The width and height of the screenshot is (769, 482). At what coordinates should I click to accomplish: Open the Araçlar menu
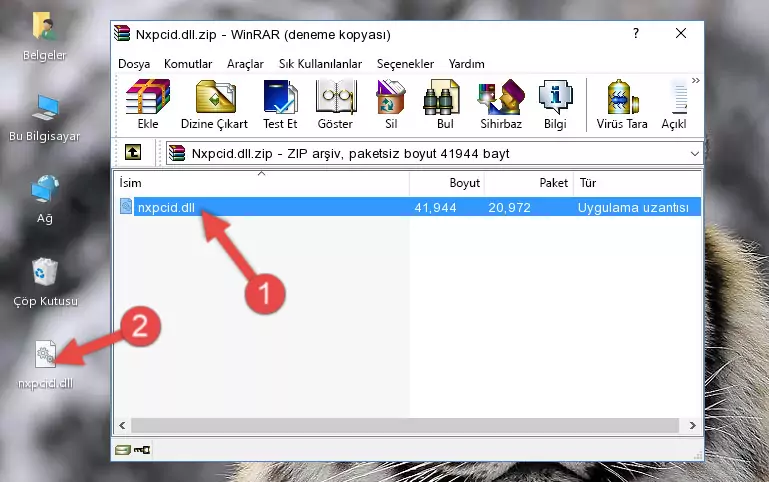point(245,64)
